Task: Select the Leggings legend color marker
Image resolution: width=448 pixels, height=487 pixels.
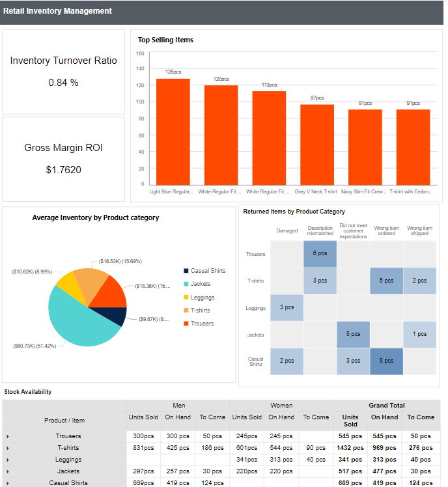Action: pos(186,298)
